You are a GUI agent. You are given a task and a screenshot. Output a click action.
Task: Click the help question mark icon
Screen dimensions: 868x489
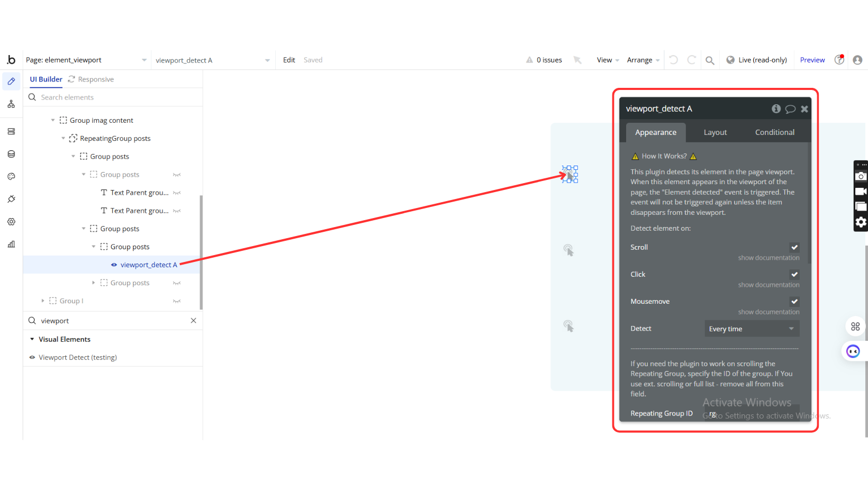(x=839, y=59)
